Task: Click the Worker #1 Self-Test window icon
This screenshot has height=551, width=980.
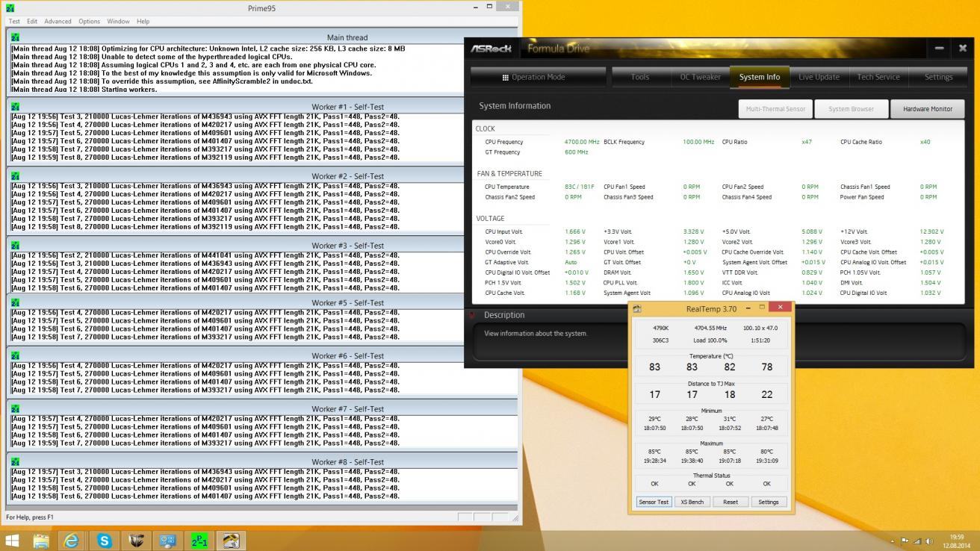Action: 16,107
